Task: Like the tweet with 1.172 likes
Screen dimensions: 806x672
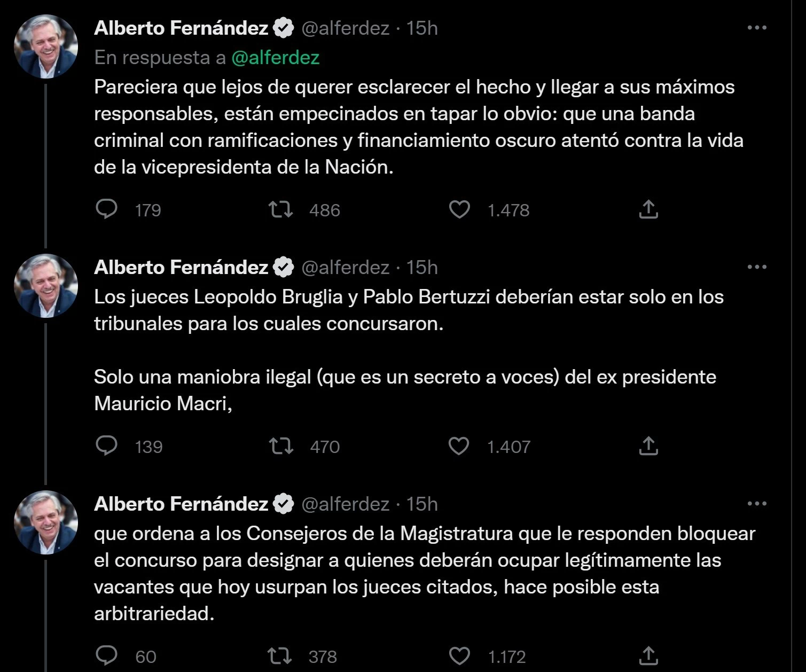Action: (x=459, y=655)
